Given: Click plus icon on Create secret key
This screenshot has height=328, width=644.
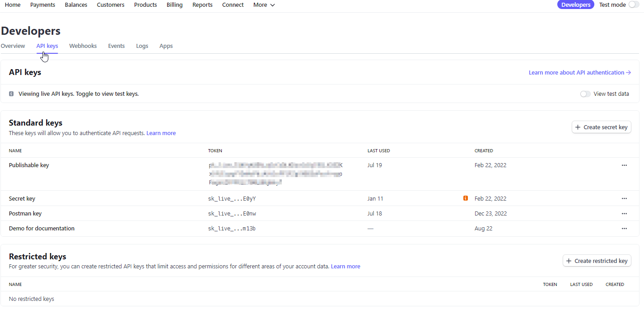Looking at the screenshot, I should pos(578,127).
